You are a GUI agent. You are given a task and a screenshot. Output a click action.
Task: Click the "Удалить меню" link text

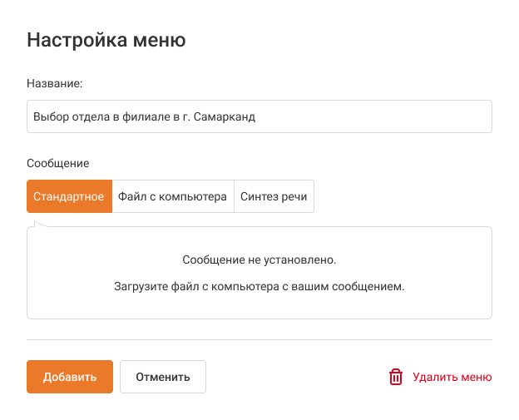(x=452, y=377)
